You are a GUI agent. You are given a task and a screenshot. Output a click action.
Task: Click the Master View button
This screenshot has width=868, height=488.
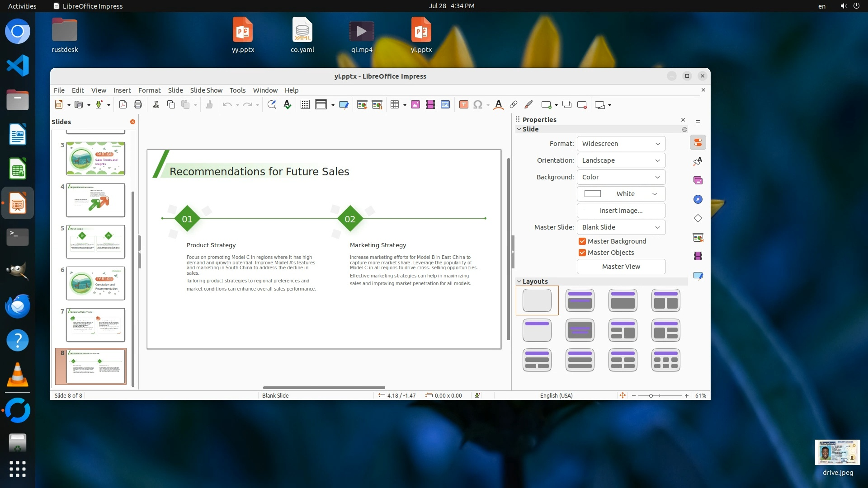(x=621, y=267)
